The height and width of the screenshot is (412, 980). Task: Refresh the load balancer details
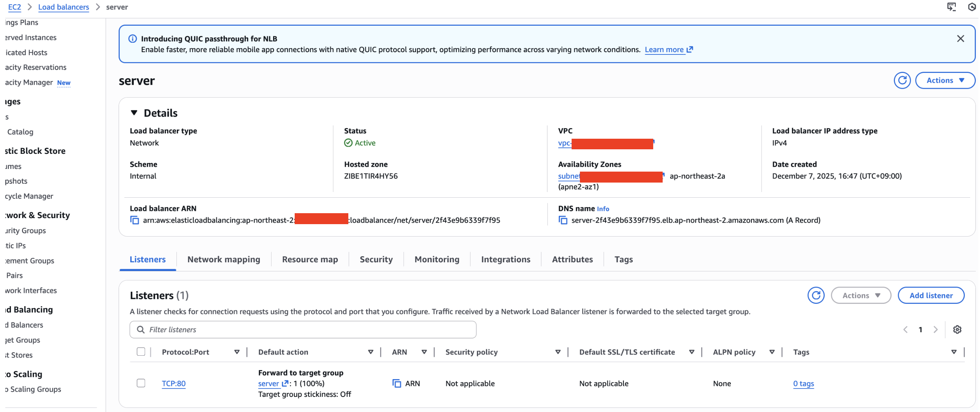coord(902,81)
